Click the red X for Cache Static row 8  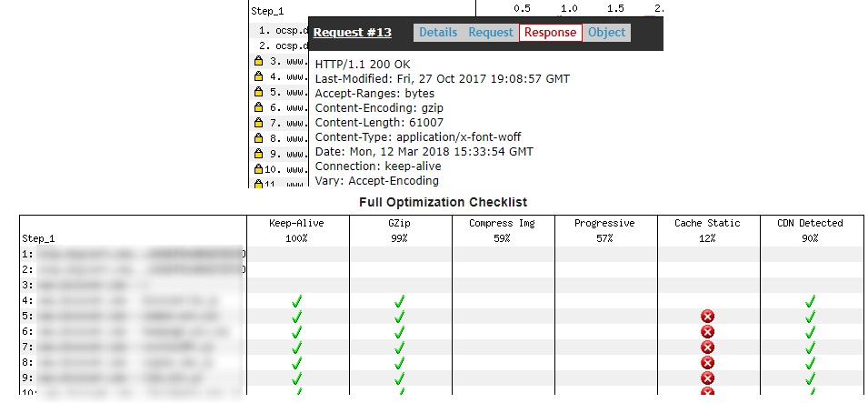pyautogui.click(x=708, y=362)
